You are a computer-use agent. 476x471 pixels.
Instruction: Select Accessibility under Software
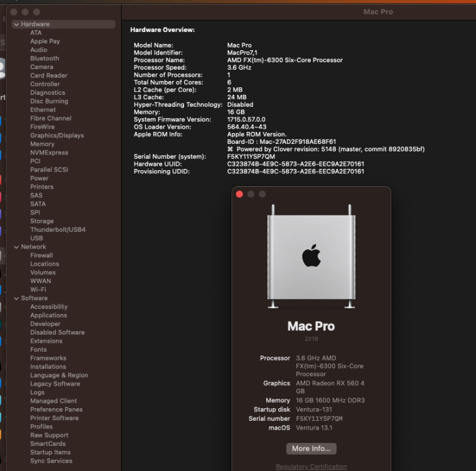click(49, 306)
